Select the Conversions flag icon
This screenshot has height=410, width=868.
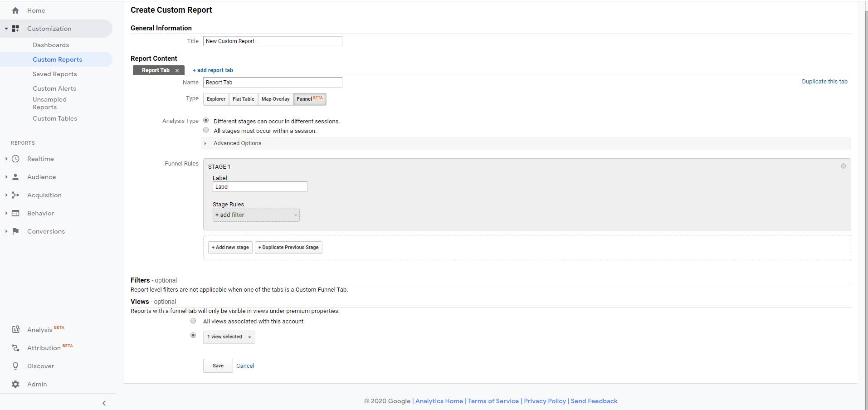15,231
